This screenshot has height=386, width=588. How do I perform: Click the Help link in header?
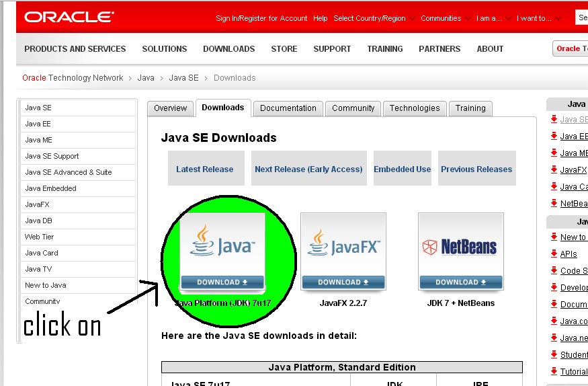click(x=321, y=18)
